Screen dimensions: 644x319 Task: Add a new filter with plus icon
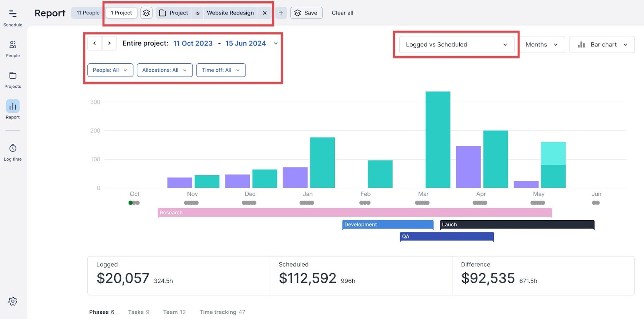coord(281,13)
